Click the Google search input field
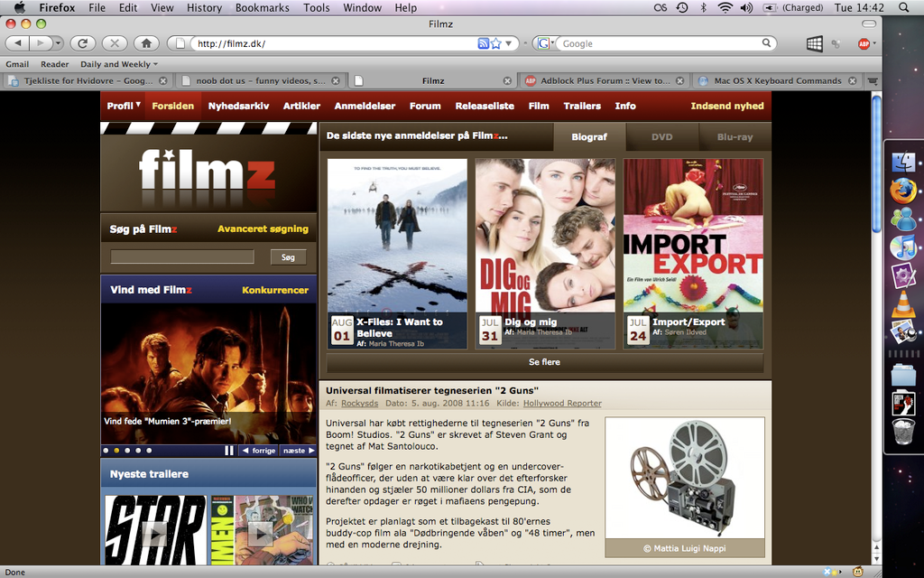Viewport: 924px width, 578px height. [660, 43]
